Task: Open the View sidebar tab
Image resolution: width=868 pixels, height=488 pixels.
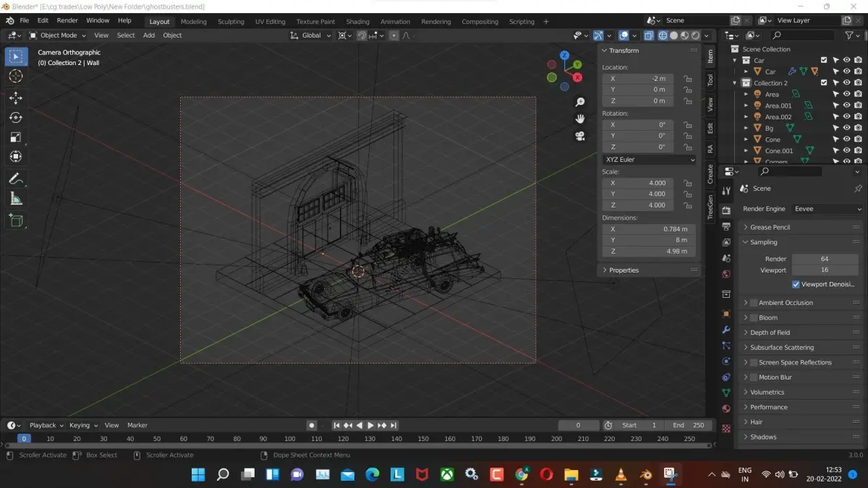Action: tap(710, 103)
